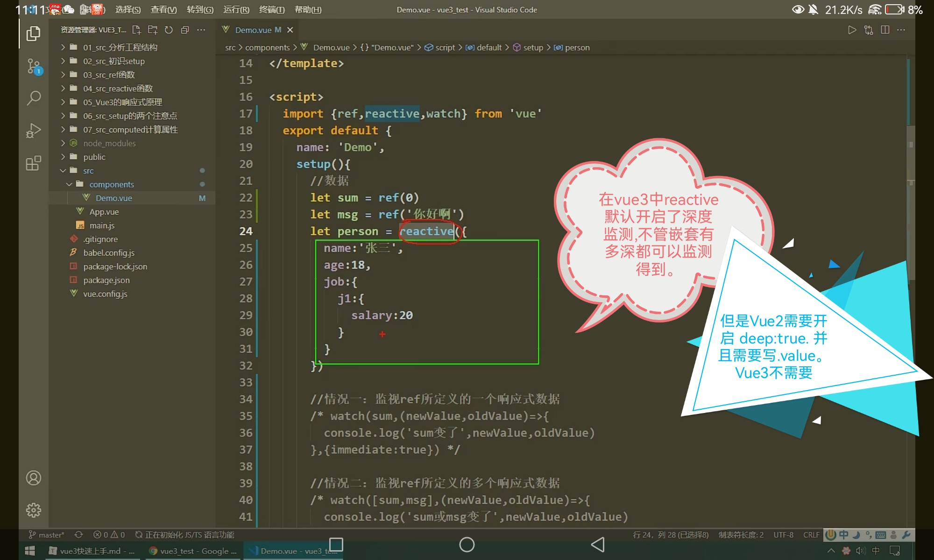The width and height of the screenshot is (934, 560).
Task: Open the Explorer view in activity bar
Action: click(33, 34)
